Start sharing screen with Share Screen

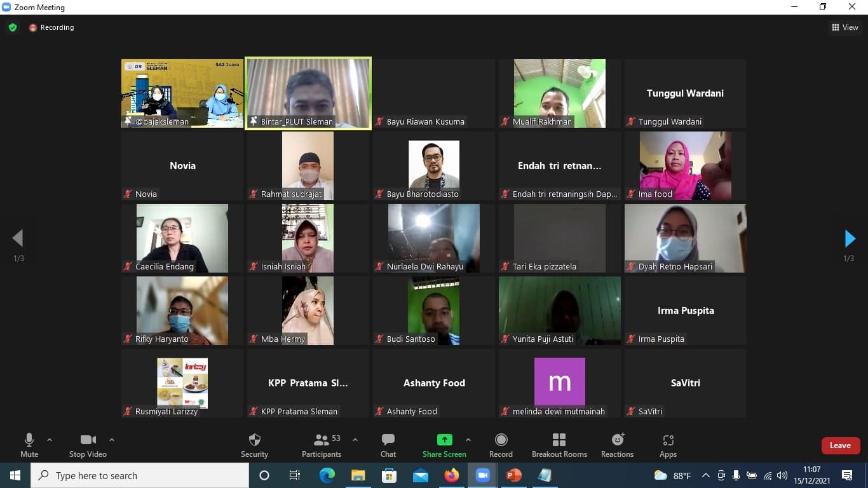(x=444, y=445)
